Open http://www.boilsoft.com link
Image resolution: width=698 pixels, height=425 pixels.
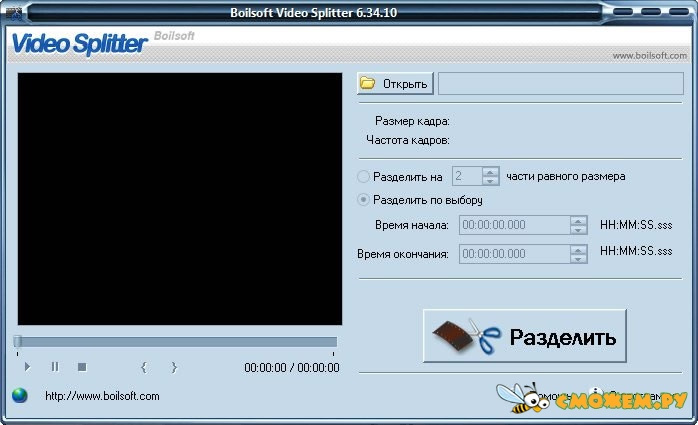[102, 396]
